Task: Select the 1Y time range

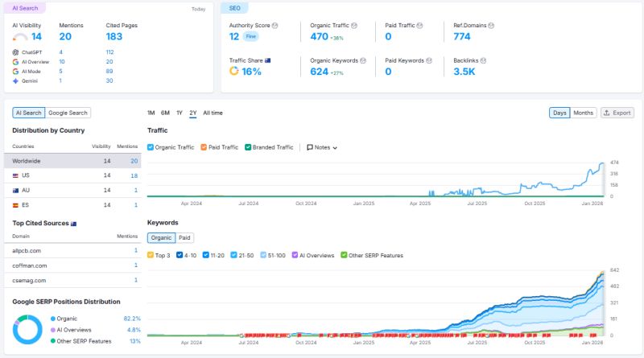Action: 179,113
